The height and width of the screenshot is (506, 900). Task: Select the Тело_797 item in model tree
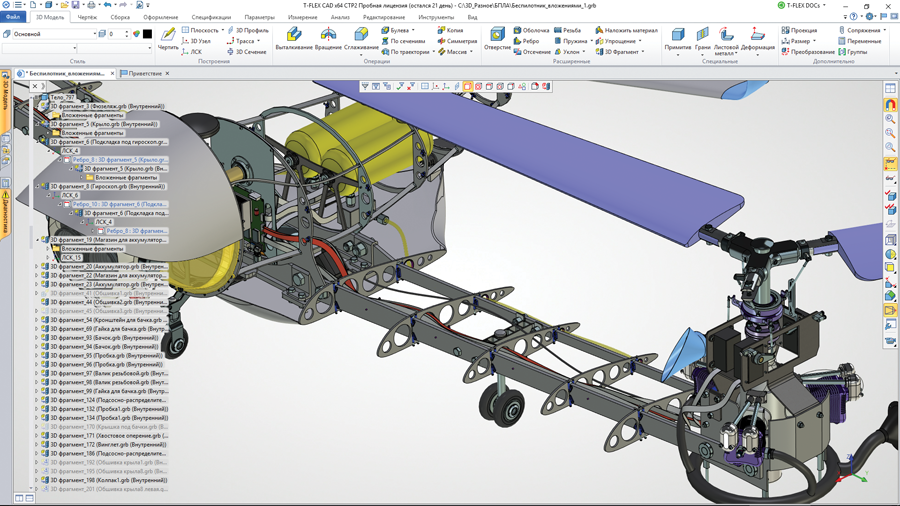coord(62,98)
